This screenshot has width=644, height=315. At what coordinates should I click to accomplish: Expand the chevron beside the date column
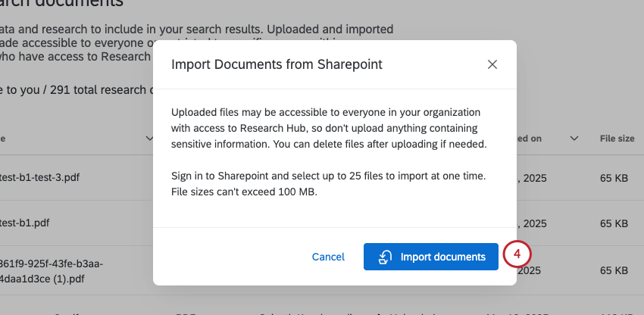[574, 139]
